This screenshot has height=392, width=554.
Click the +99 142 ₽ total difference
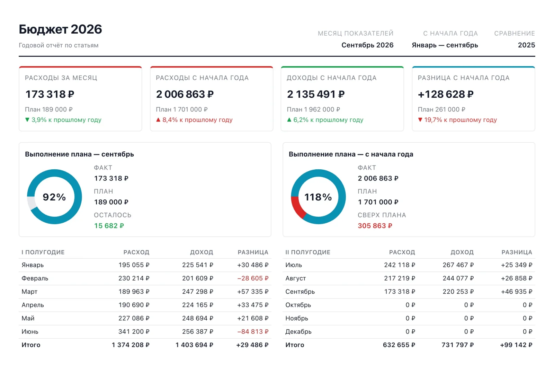pyautogui.click(x=516, y=345)
